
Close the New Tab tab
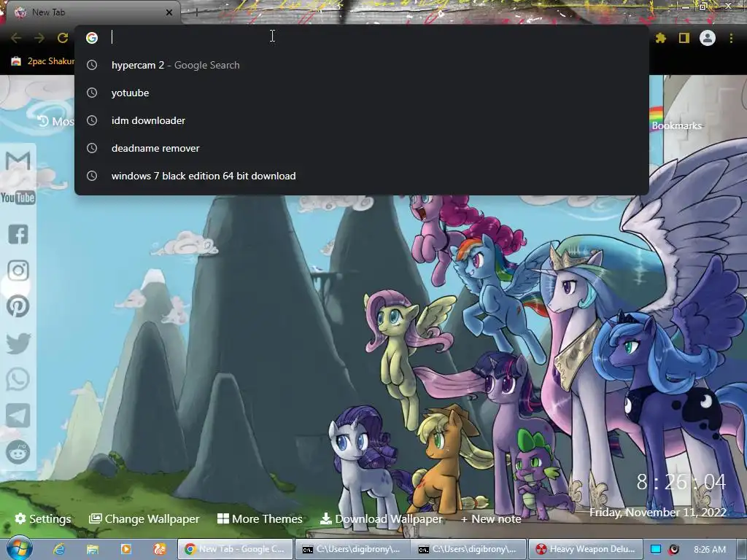coord(169,12)
